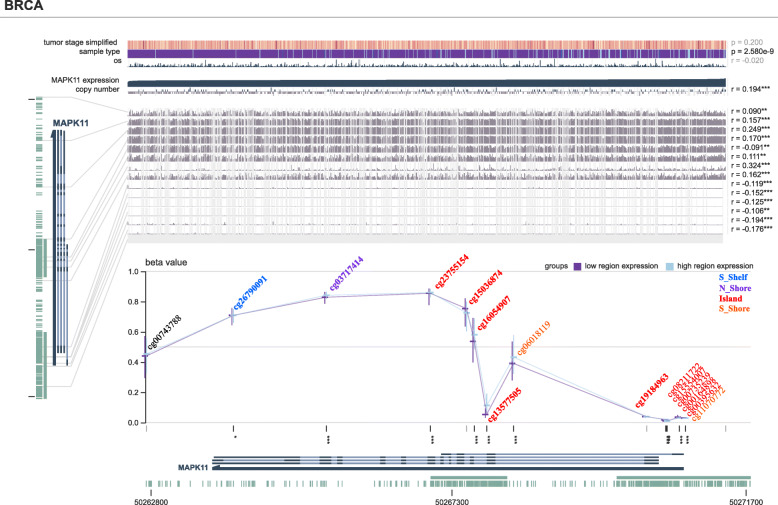The height and width of the screenshot is (505, 778).
Task: Click correlation value r = -0.176***
Action: [751, 229]
